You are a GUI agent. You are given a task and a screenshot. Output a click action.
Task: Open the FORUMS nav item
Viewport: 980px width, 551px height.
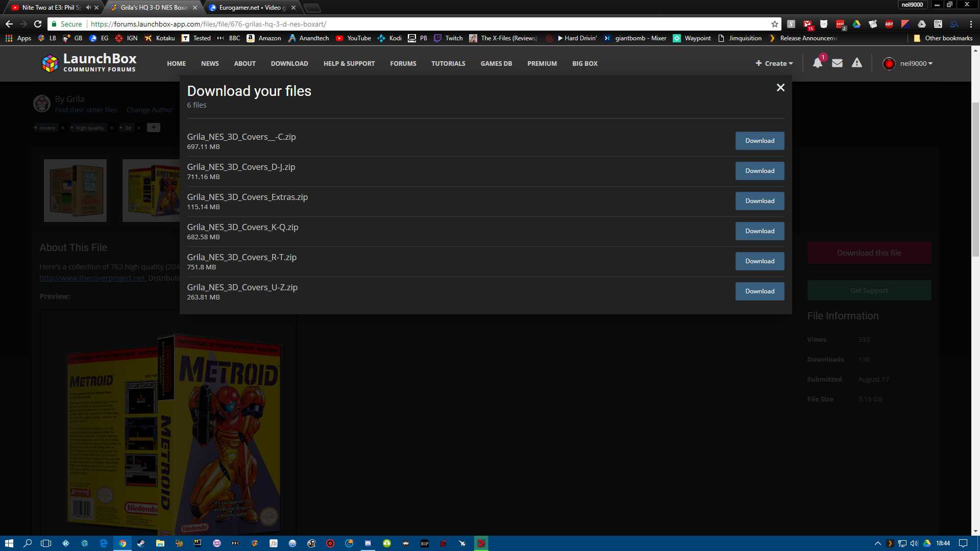(403, 64)
